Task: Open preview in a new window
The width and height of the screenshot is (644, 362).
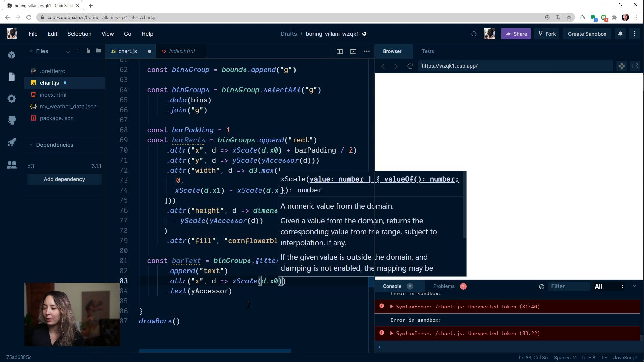Action: pos(635,66)
